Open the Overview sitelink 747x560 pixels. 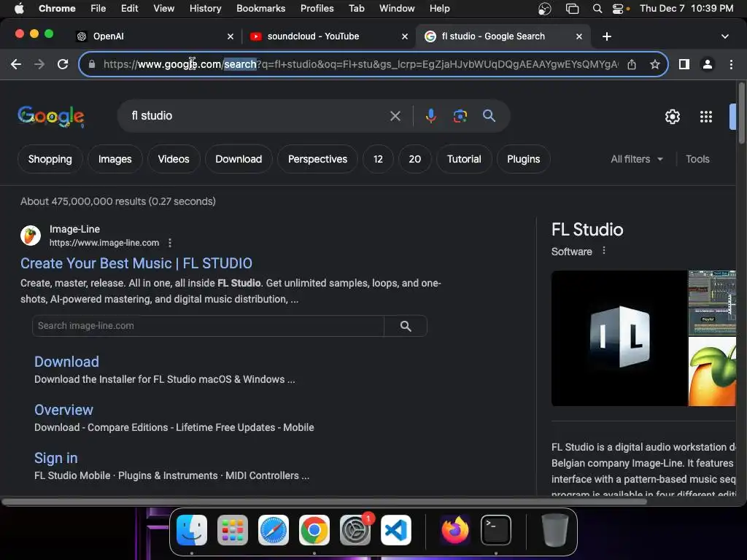coord(64,410)
